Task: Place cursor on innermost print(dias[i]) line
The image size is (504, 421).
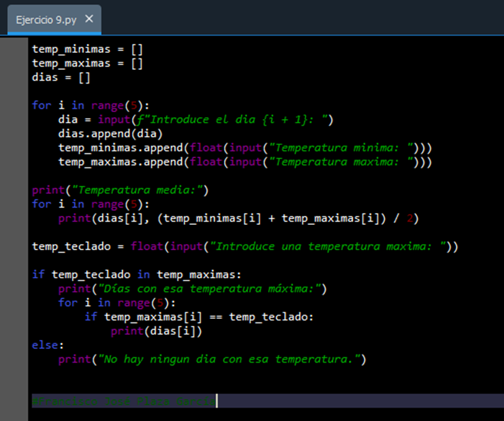Action: pyautogui.click(x=156, y=331)
